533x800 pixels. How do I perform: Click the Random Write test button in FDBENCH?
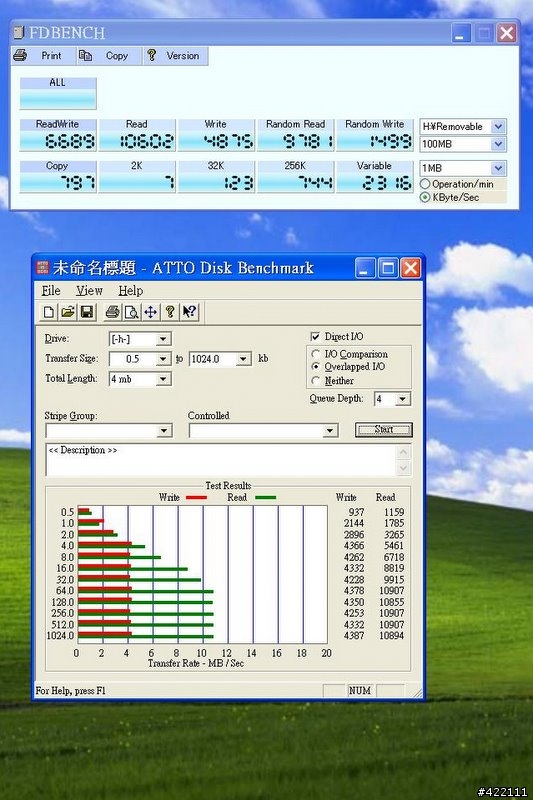pos(374,135)
